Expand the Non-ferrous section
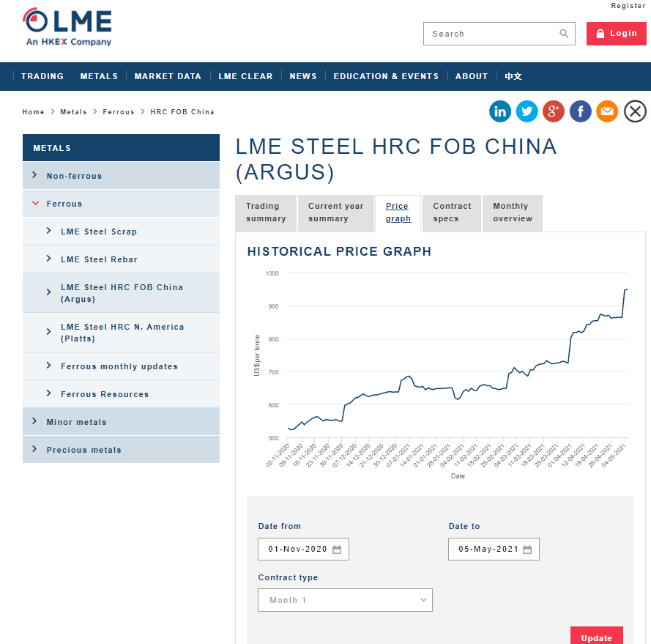 click(x=121, y=176)
